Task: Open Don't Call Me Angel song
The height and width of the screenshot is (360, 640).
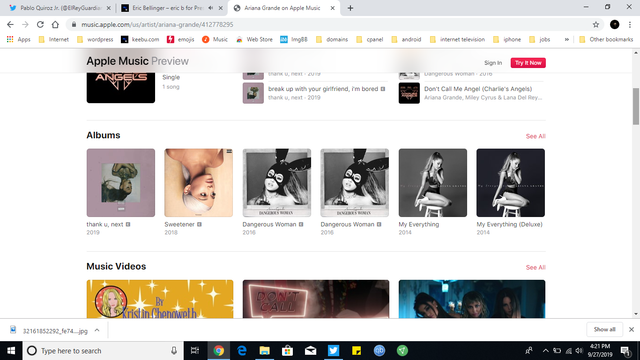Action: pyautogui.click(x=478, y=89)
